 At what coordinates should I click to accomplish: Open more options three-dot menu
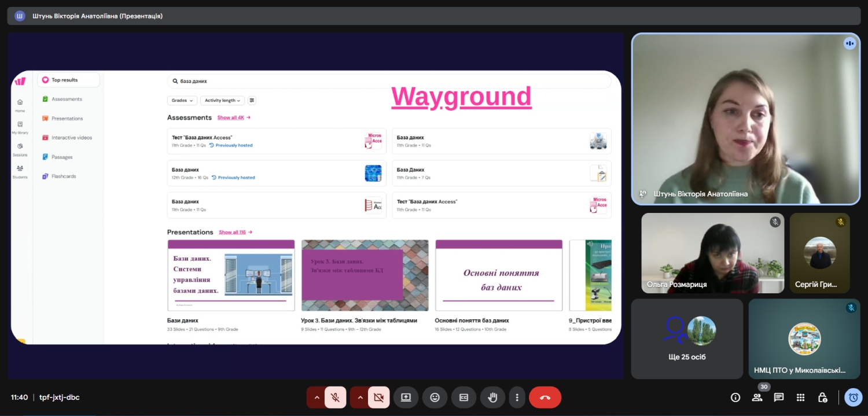click(x=517, y=397)
